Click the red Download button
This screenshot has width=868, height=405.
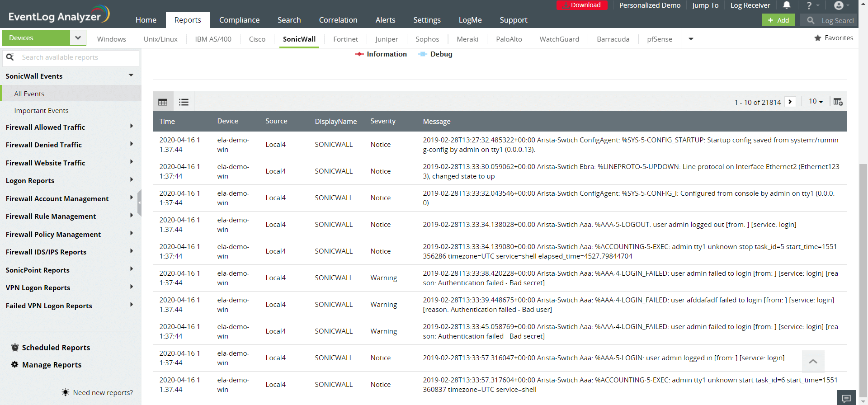point(582,5)
